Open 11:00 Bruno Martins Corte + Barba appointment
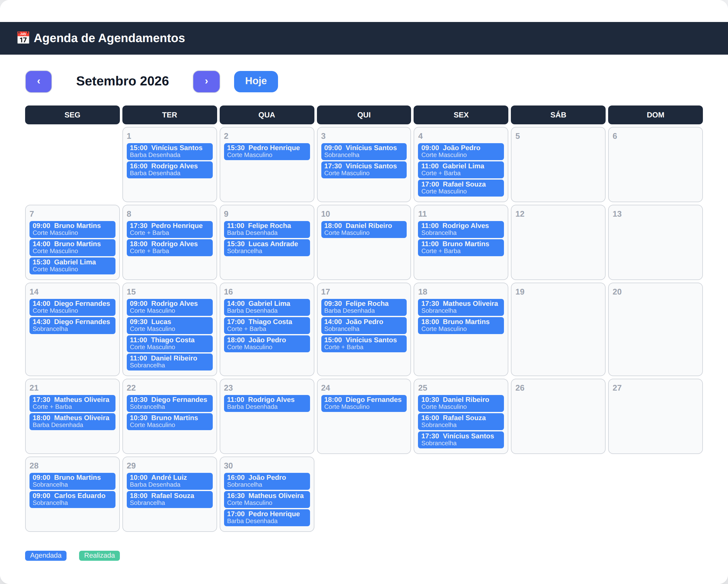The height and width of the screenshot is (584, 728). coord(461,248)
